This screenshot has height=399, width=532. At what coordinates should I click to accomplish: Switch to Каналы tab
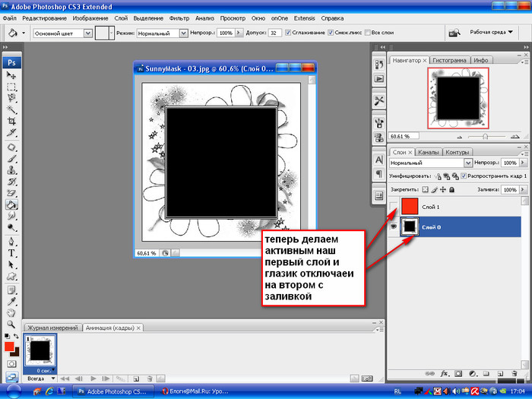click(428, 152)
